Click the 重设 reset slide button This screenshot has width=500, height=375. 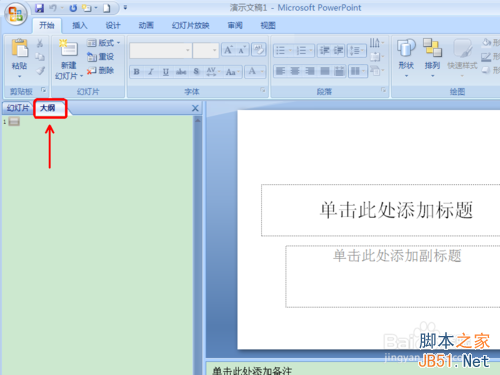(x=100, y=57)
